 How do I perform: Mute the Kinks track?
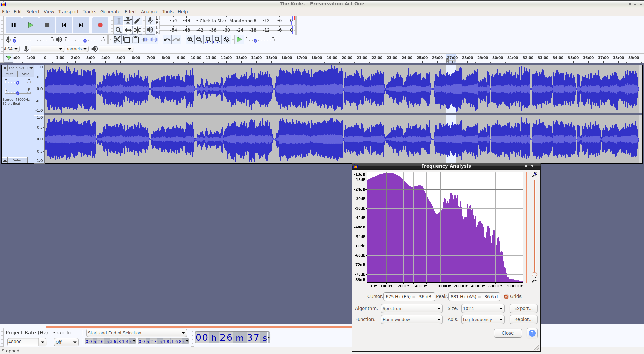(10, 74)
